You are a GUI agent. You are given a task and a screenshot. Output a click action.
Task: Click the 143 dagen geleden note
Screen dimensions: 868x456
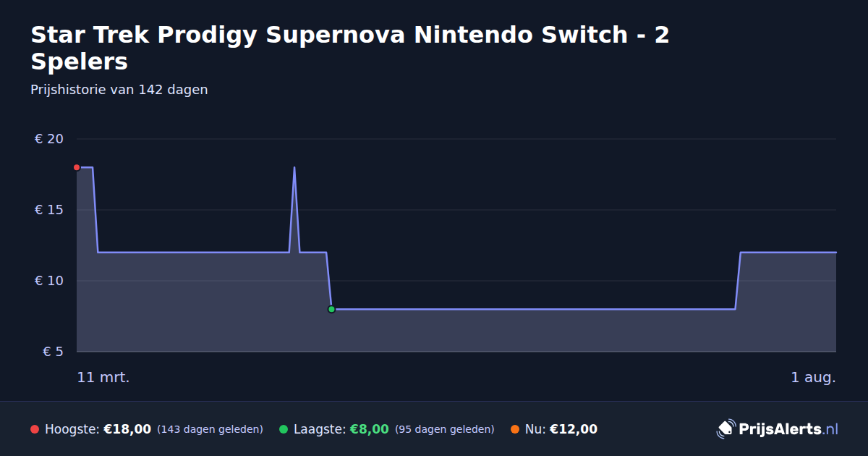point(210,429)
